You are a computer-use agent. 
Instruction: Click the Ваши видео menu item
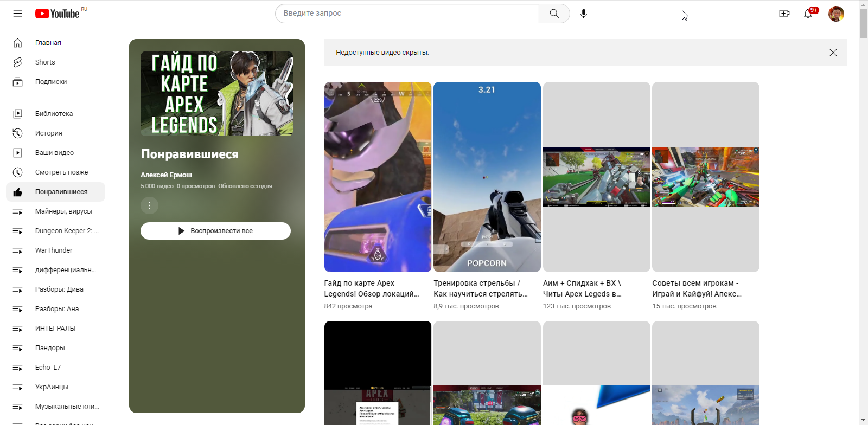(55, 153)
